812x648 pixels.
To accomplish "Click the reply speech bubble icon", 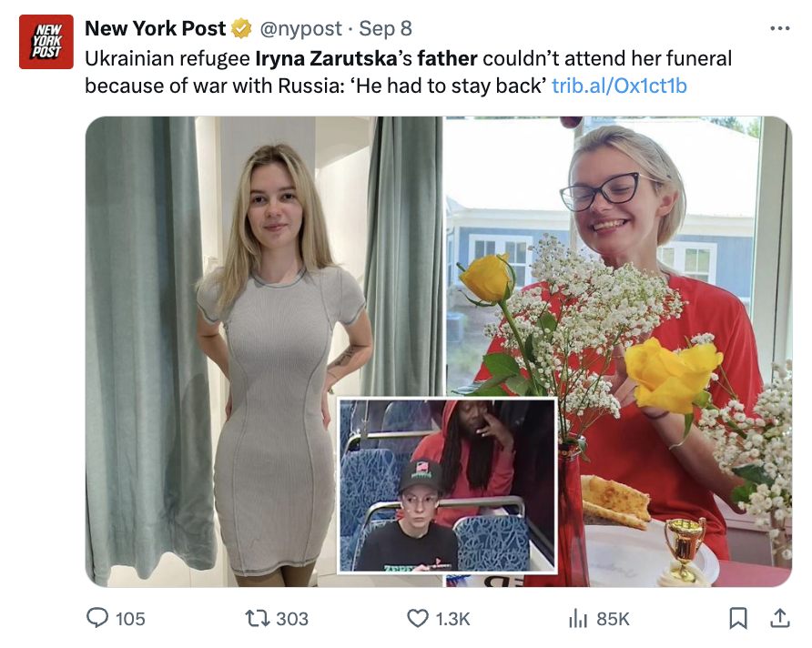I will pyautogui.click(x=97, y=619).
